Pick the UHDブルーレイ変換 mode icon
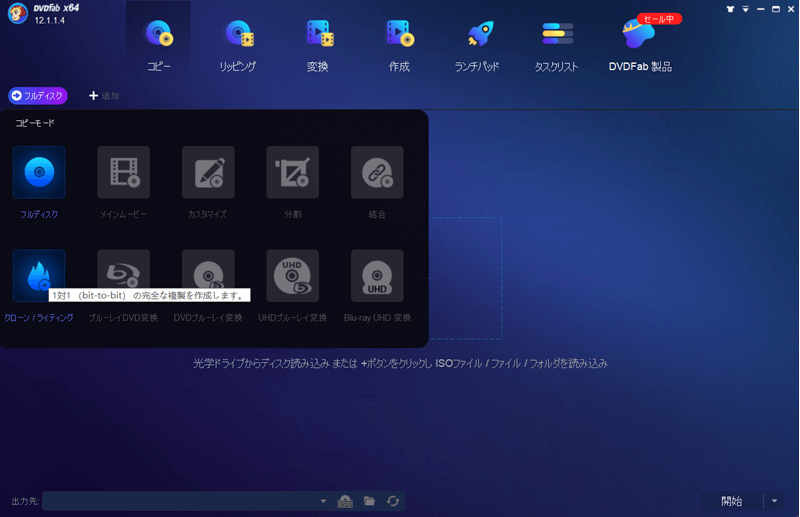Screen dimensions: 800x517 [x=292, y=275]
